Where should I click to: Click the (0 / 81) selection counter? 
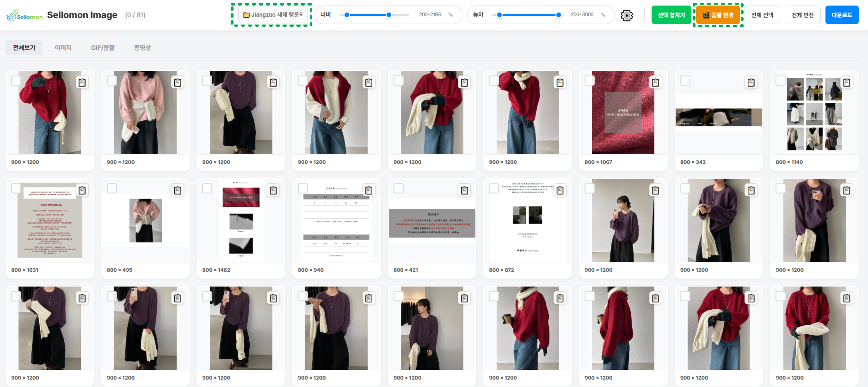click(135, 15)
